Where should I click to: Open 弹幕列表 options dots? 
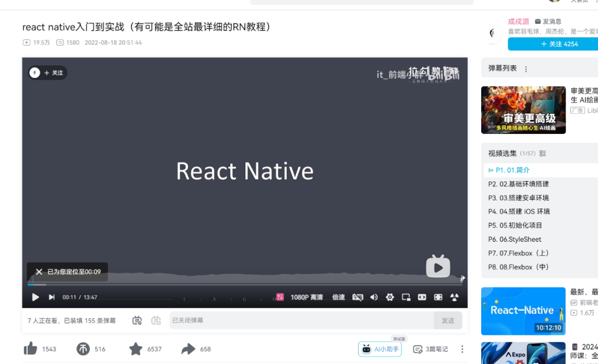[526, 69]
